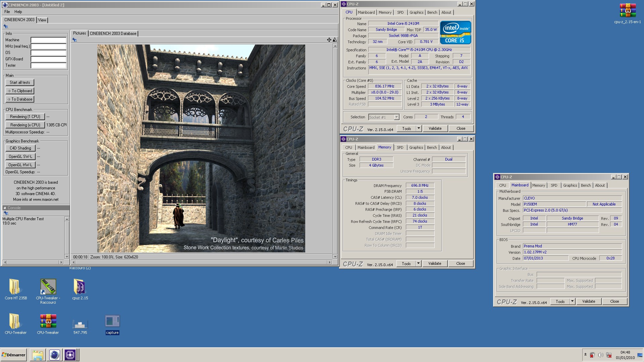Click the To Database button
The image size is (644, 362).
point(20,99)
